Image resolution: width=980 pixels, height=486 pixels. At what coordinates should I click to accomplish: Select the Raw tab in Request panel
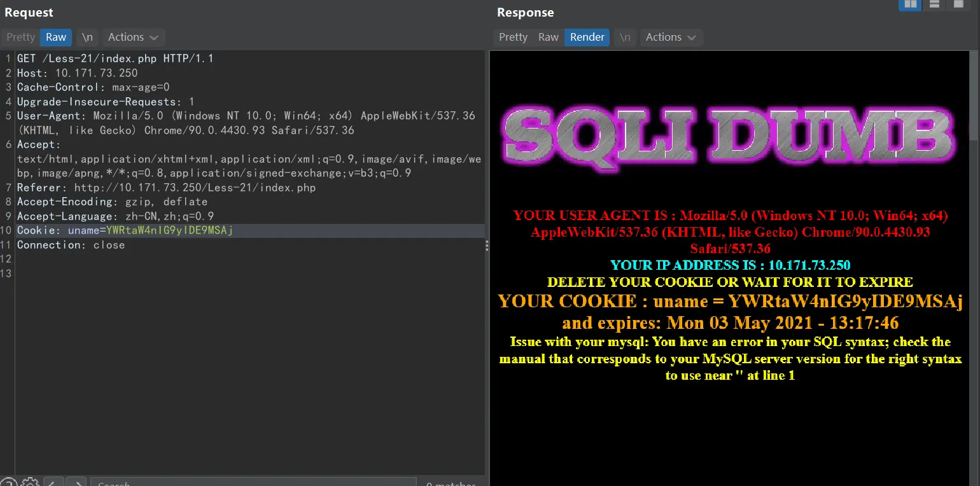click(56, 37)
